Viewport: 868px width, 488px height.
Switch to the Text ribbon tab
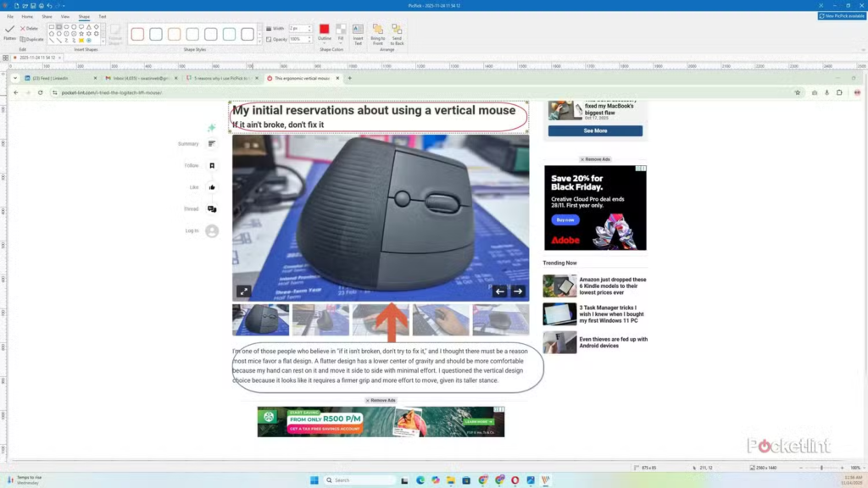tap(103, 16)
